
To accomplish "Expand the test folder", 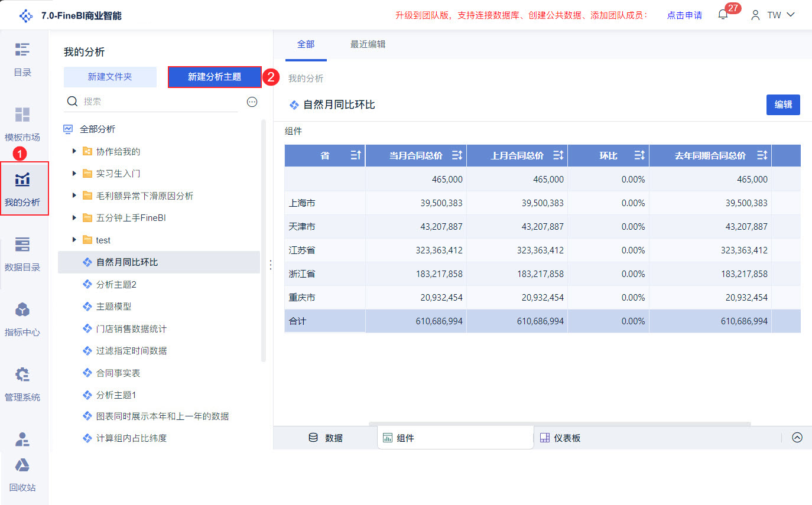I will 74,240.
